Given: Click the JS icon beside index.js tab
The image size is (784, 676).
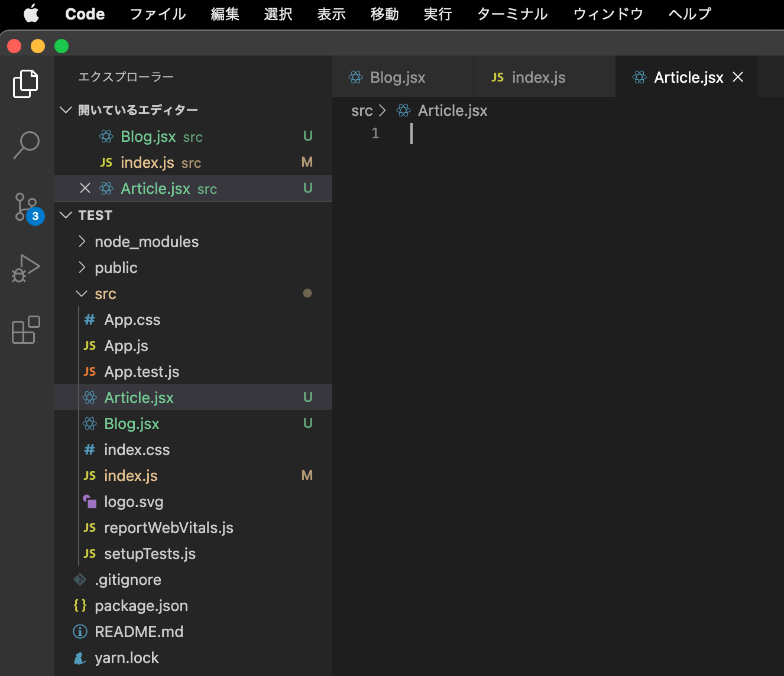Looking at the screenshot, I should pyautogui.click(x=497, y=77).
